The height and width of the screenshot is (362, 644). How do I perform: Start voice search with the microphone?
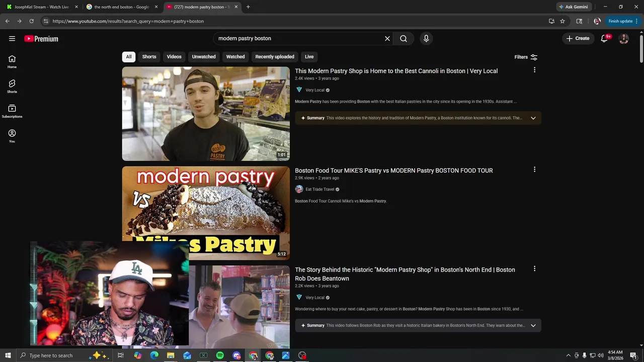point(426,38)
